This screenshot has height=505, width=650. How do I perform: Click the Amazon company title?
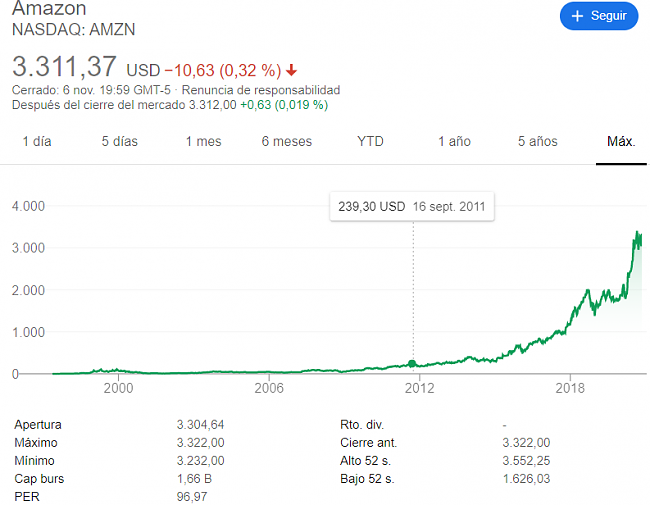(x=49, y=9)
